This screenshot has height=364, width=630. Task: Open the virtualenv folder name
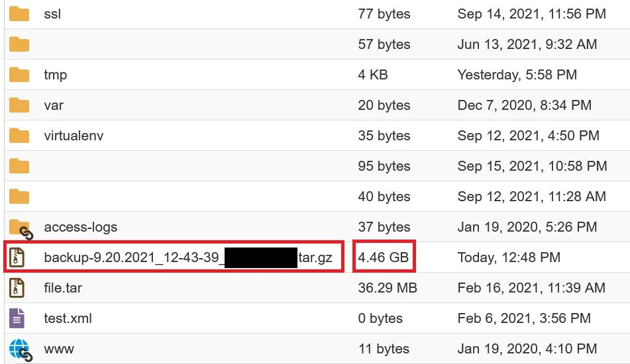coord(74,136)
